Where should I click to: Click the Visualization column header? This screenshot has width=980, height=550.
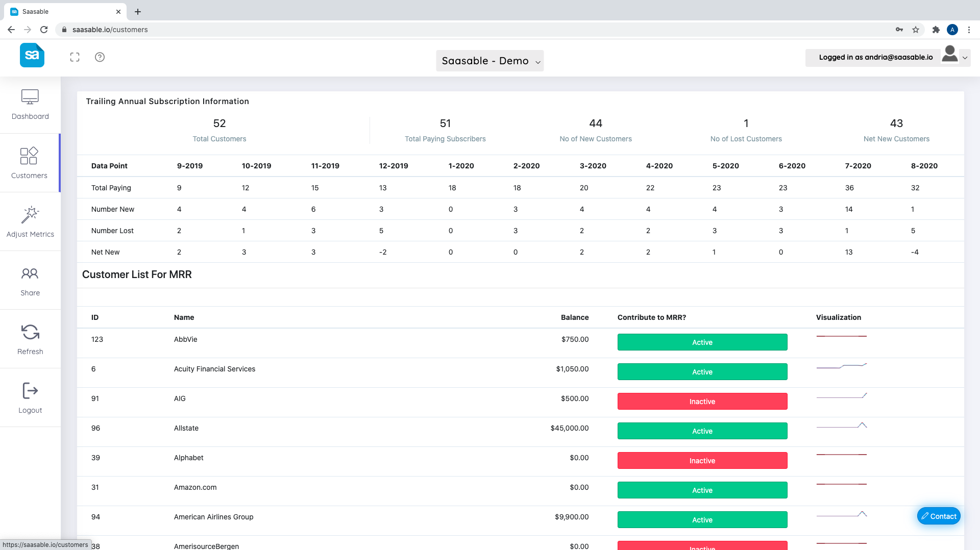839,317
